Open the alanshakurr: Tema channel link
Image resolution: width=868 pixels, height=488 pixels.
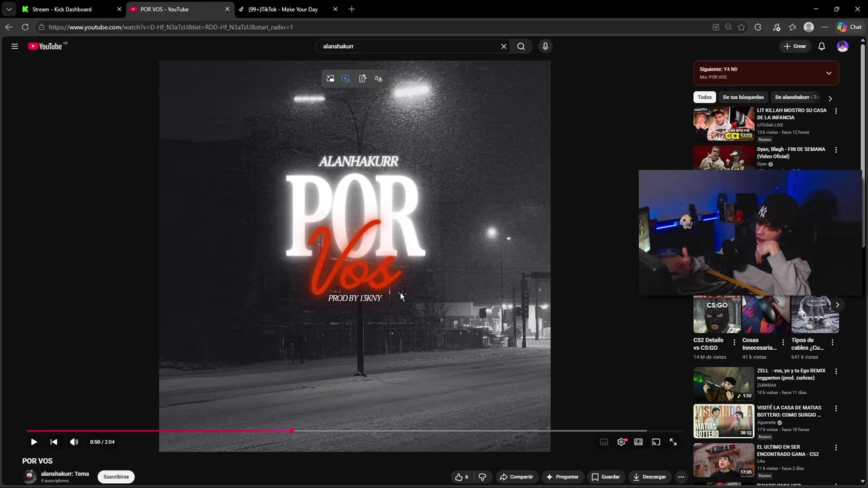coord(65,474)
